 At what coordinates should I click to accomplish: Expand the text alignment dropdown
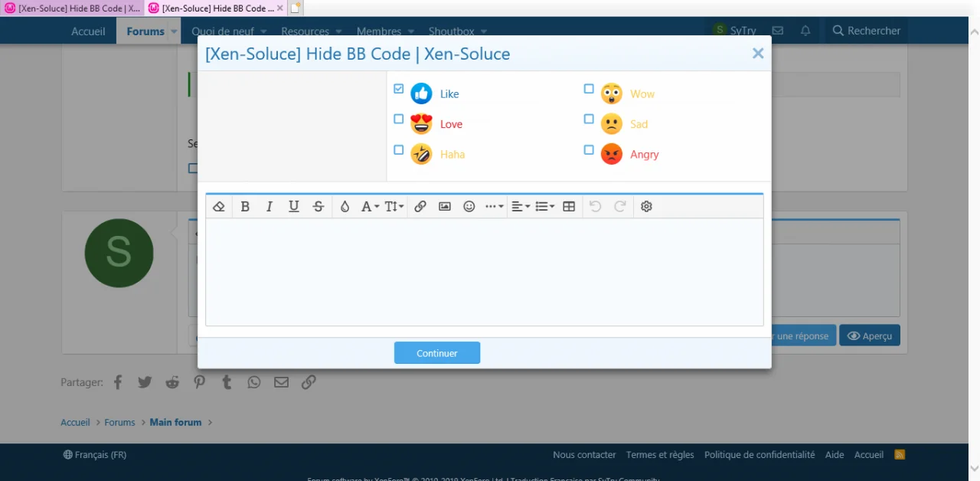tap(521, 206)
